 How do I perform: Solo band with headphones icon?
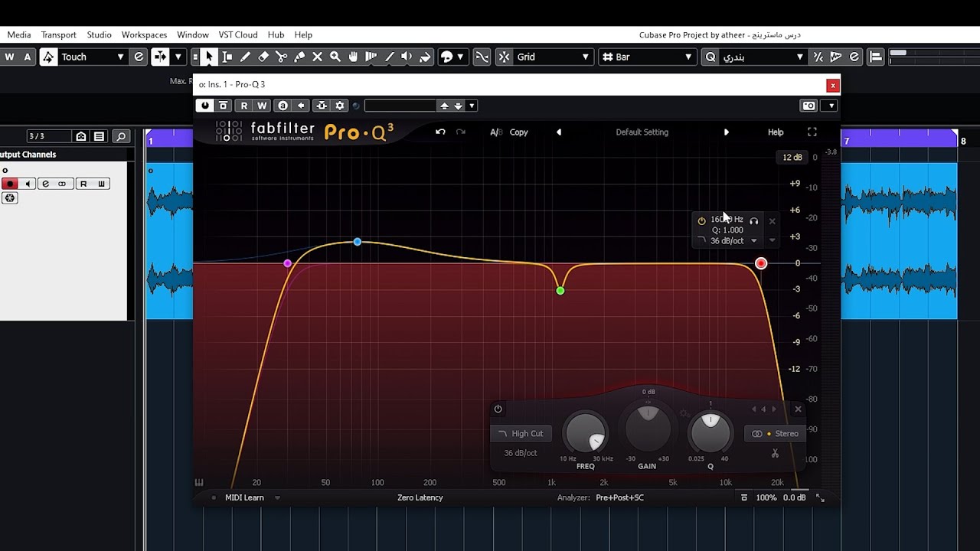tap(753, 221)
